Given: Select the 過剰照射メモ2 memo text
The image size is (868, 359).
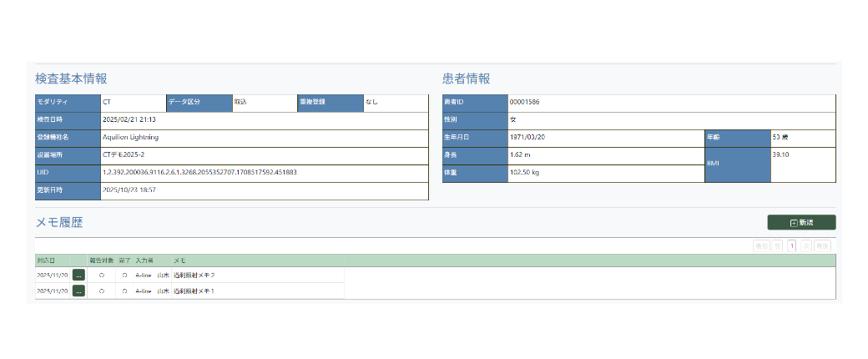Looking at the screenshot, I should click(194, 275).
